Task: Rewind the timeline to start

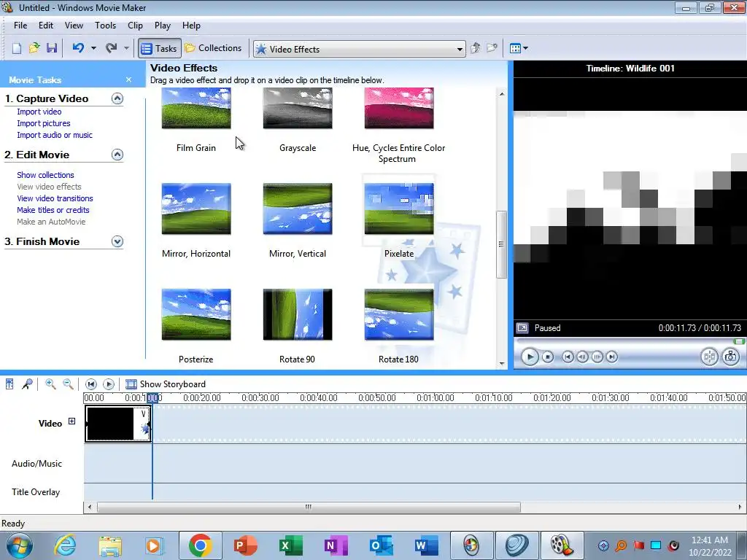Action: (91, 384)
